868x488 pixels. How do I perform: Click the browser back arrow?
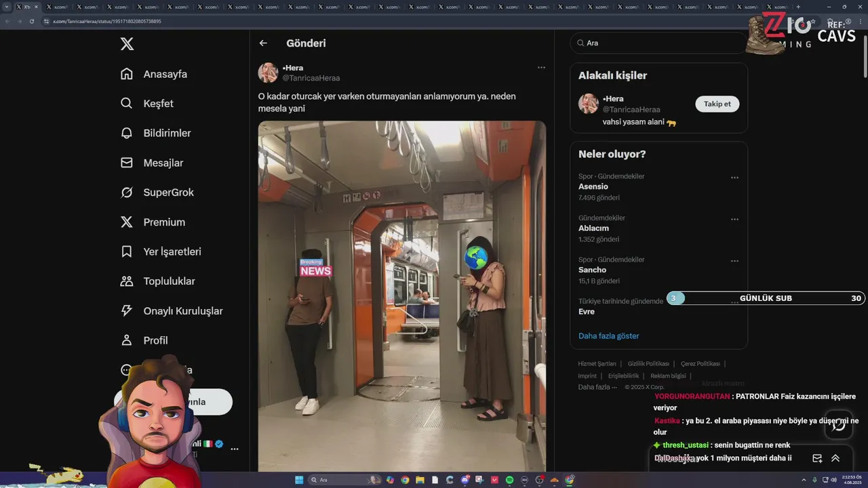pos(7,21)
